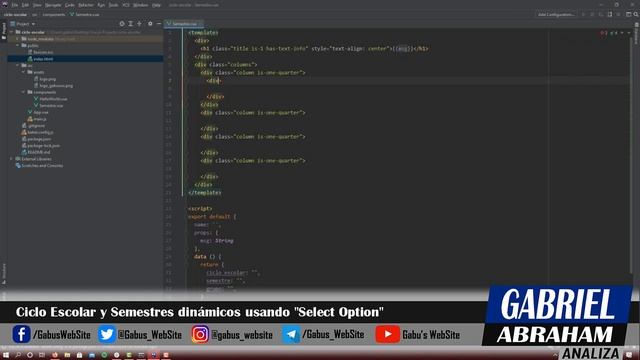Click the opening template tag line
This screenshot has width=640, height=360.
[x=203, y=33]
